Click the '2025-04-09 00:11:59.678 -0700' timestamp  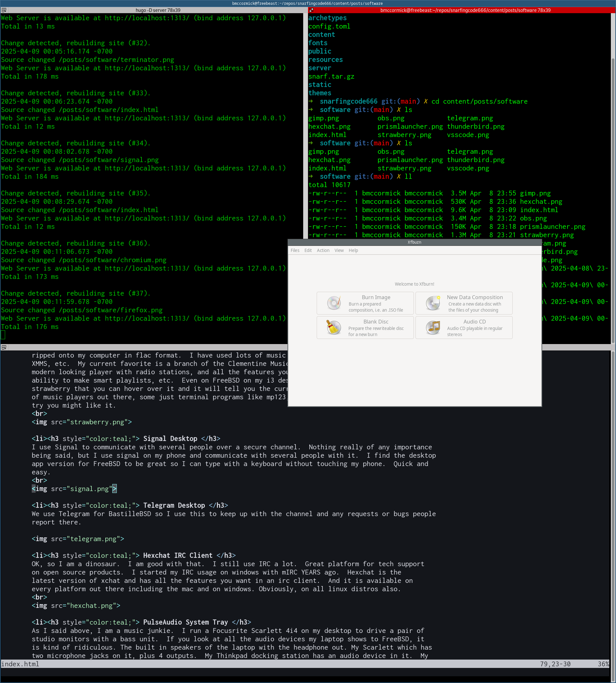pos(56,302)
